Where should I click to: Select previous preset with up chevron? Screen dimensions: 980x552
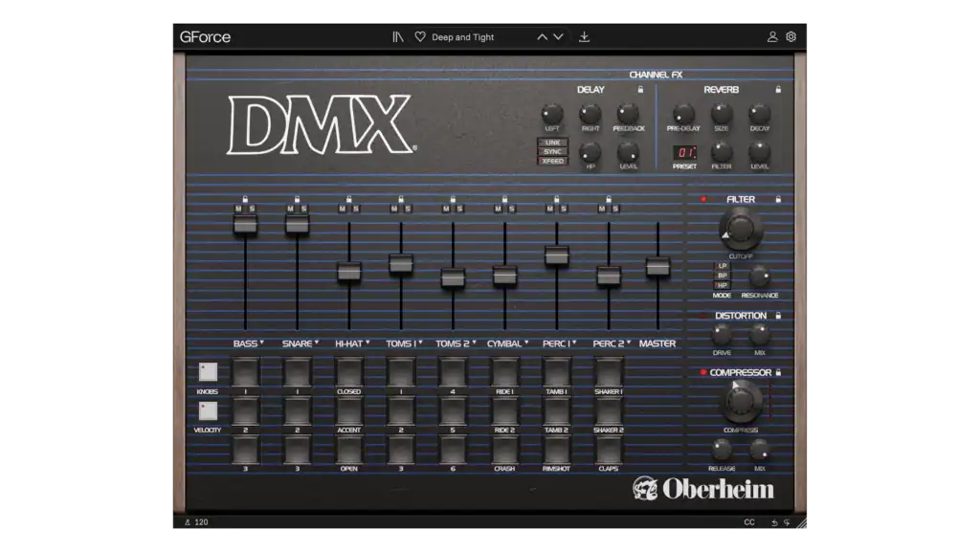[542, 37]
